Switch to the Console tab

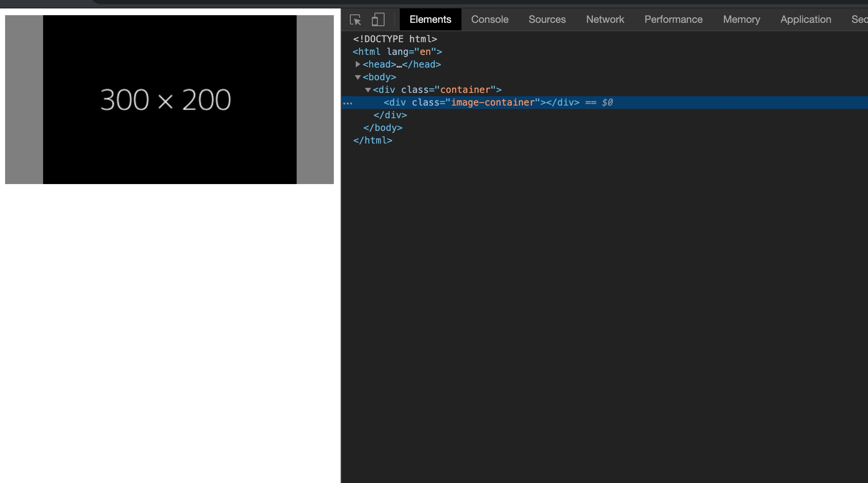pos(489,19)
